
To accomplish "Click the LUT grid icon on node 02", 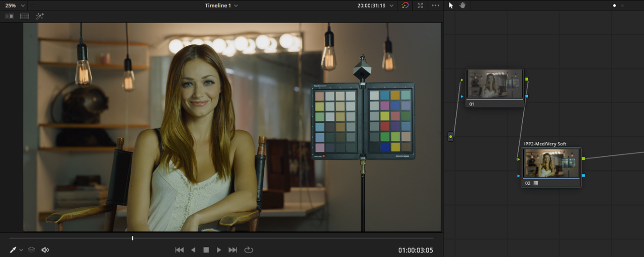I will [536, 183].
